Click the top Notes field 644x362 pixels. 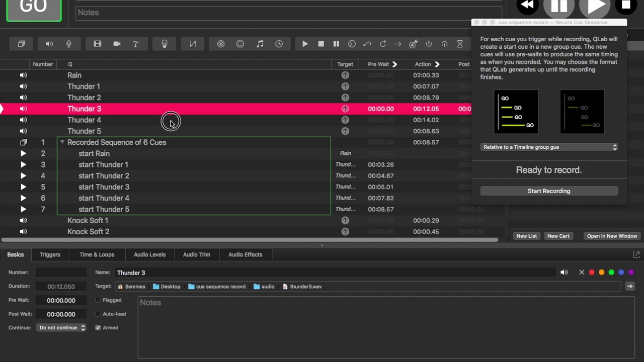click(289, 13)
